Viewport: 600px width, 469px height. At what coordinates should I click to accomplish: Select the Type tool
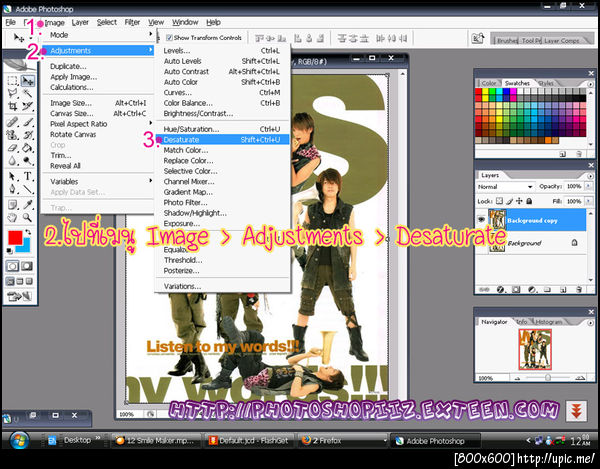pos(28,176)
